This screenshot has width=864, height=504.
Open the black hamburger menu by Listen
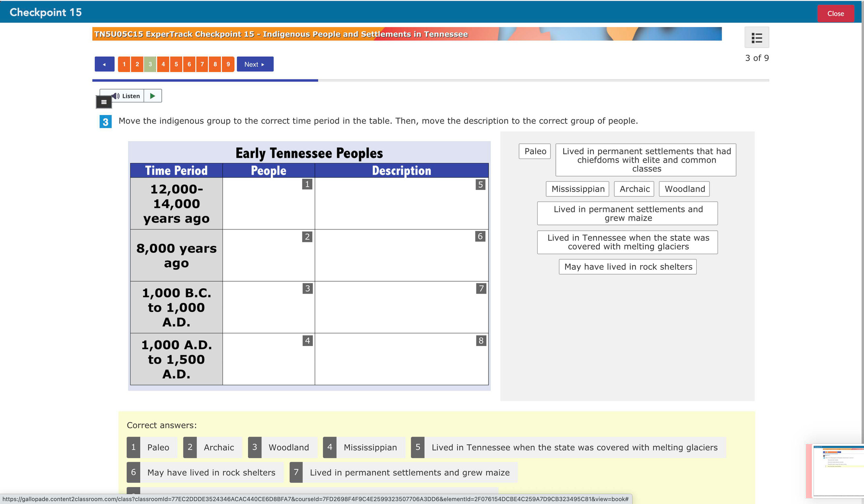pos(104,102)
